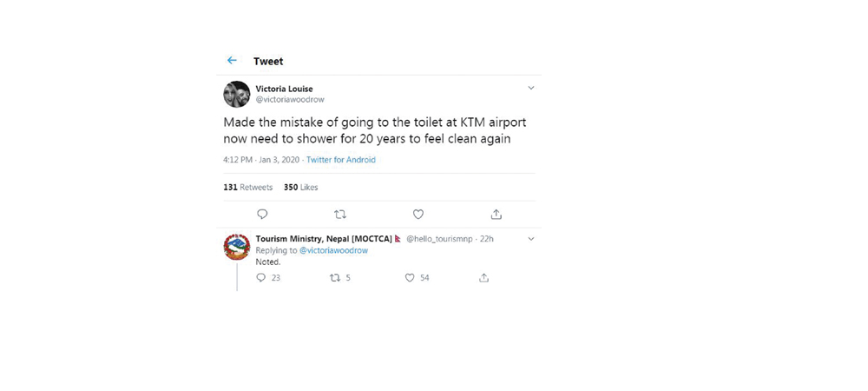The image size is (868, 391).
Task: Retweet the Tourism Ministry reply with 5 retweets
Action: pyautogui.click(x=334, y=278)
